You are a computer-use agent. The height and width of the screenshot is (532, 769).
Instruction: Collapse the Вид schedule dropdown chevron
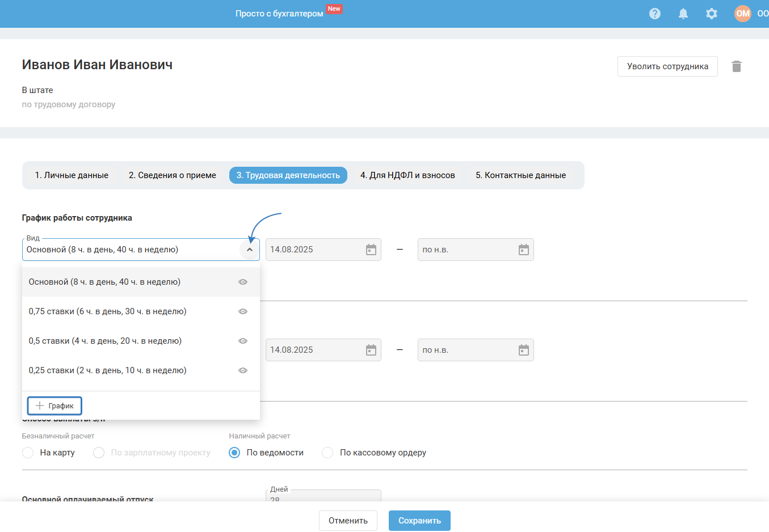(250, 250)
